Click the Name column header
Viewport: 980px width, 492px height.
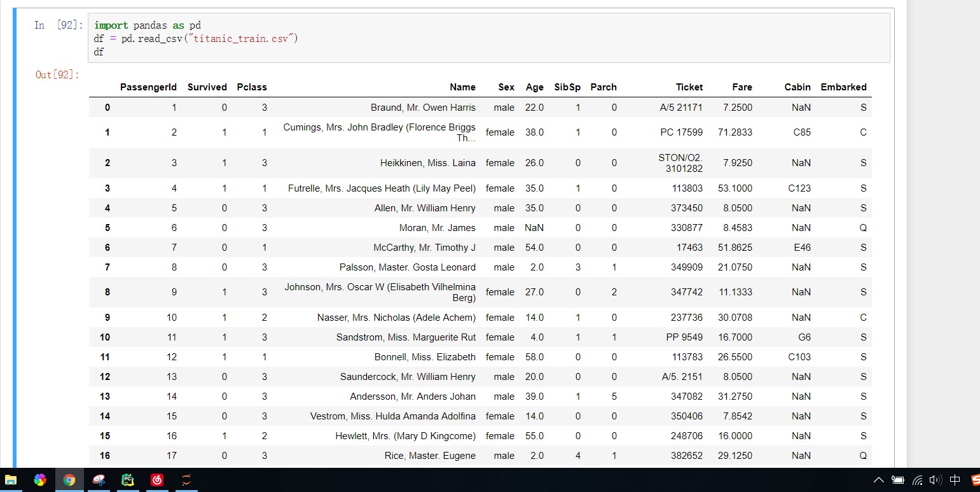coord(462,87)
